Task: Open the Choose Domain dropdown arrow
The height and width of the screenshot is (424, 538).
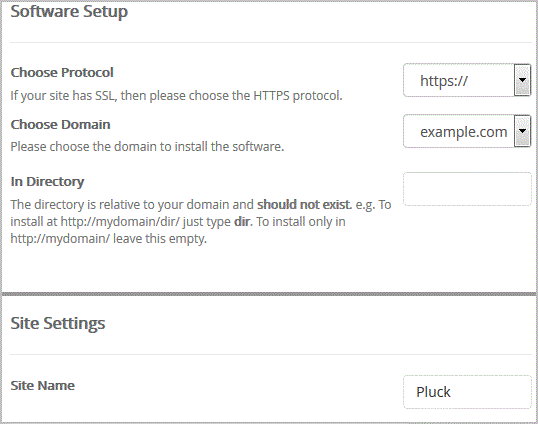Action: 522,131
